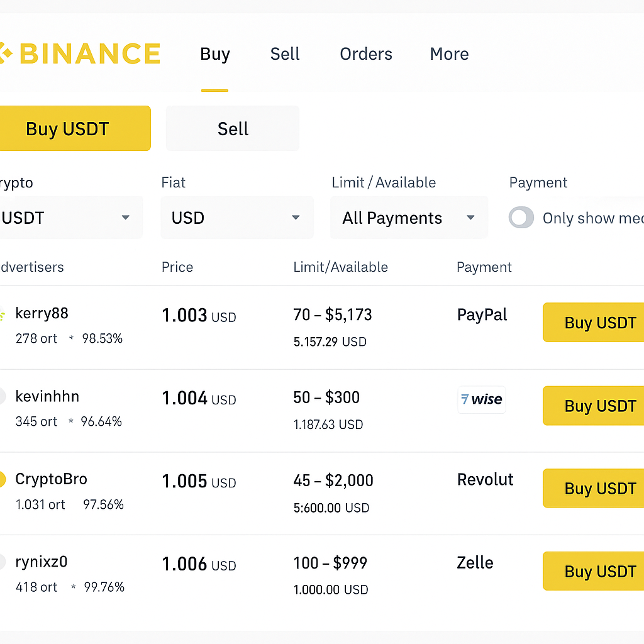
Task: Open the Orders tab
Action: point(365,54)
